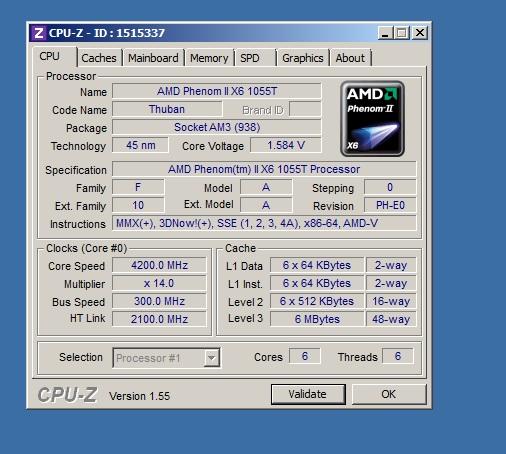Click the empty Brand ID field
The width and height of the screenshot is (506, 454).
305,109
